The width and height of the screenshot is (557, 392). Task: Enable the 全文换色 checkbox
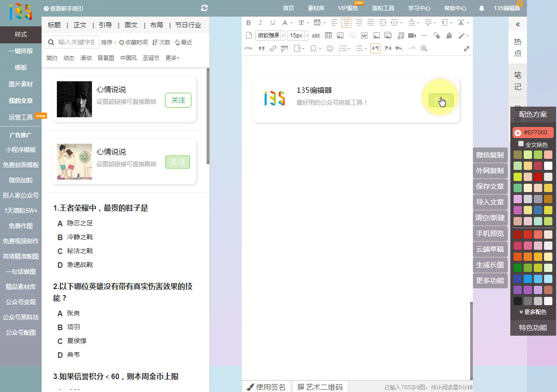point(521,144)
